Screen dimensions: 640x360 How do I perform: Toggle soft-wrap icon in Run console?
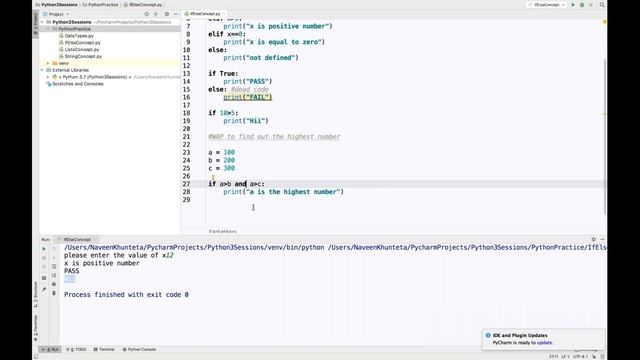(x=54, y=267)
